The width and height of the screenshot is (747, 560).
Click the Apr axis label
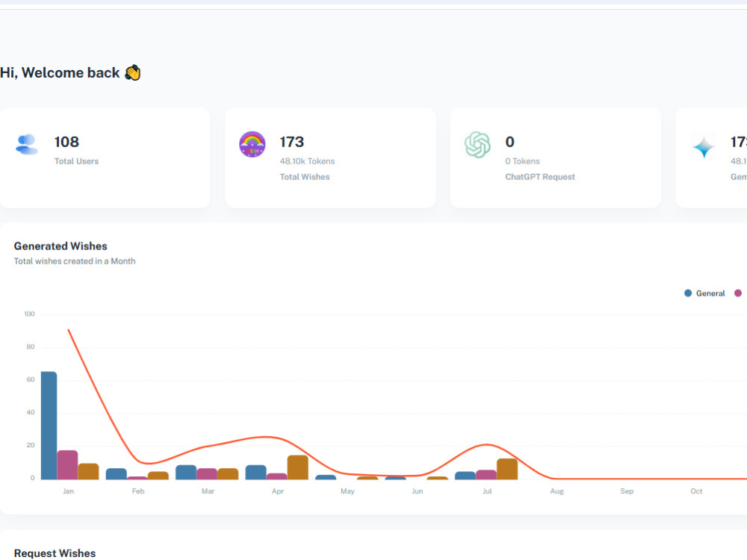(278, 491)
